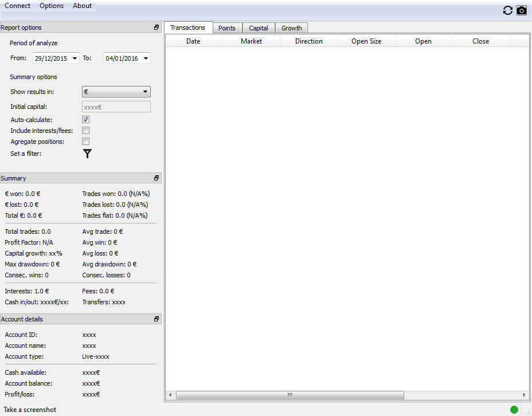
Task: Sort by the Direction column header
Action: [x=309, y=41]
